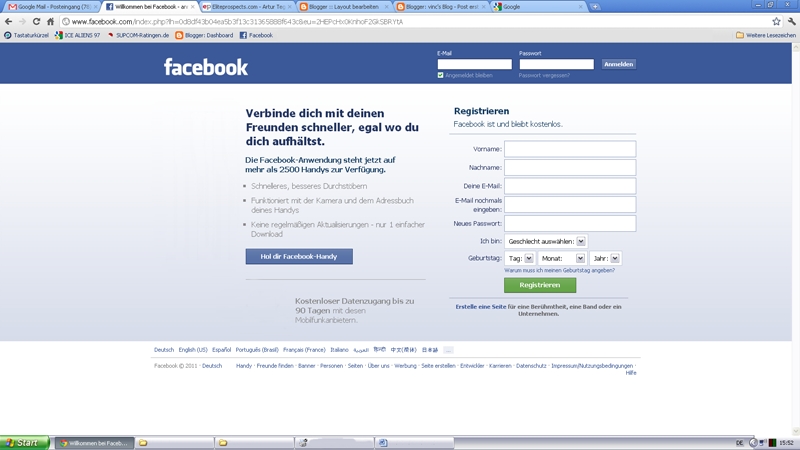Open a new tab with the plus button

pyautogui.click(x=595, y=7)
